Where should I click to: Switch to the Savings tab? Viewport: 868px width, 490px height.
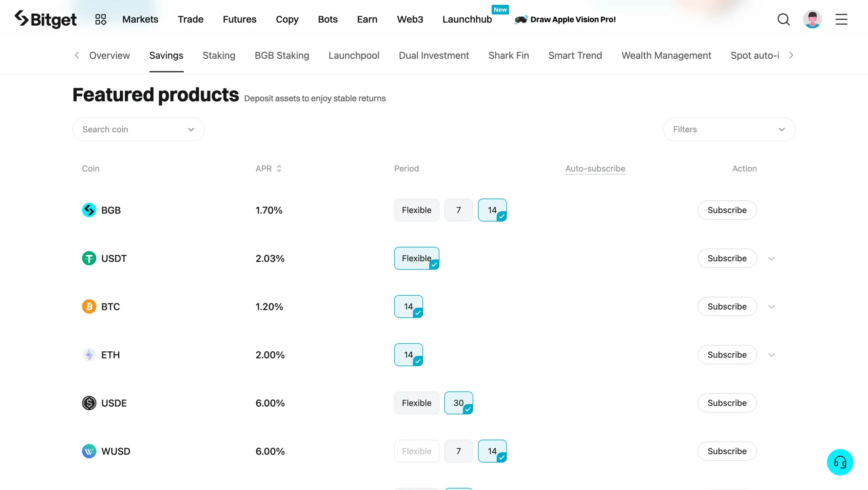click(166, 55)
